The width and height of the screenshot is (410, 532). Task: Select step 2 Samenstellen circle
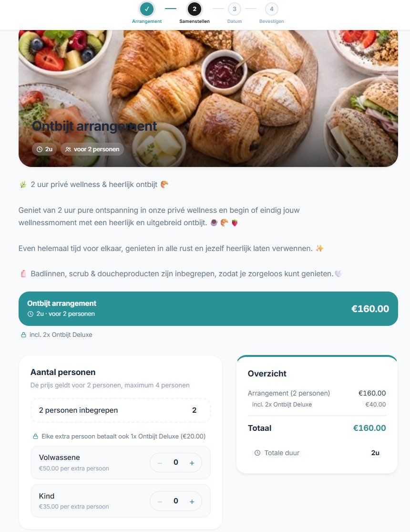pos(195,9)
